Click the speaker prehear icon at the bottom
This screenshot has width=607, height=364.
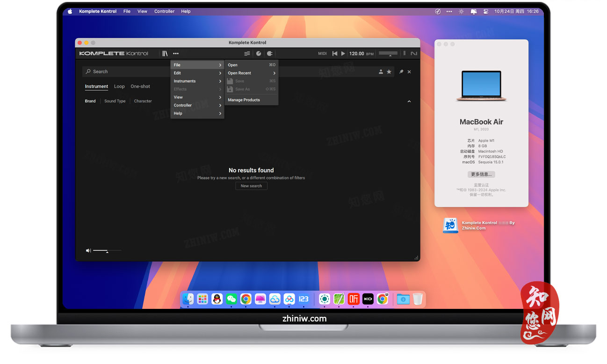88,251
